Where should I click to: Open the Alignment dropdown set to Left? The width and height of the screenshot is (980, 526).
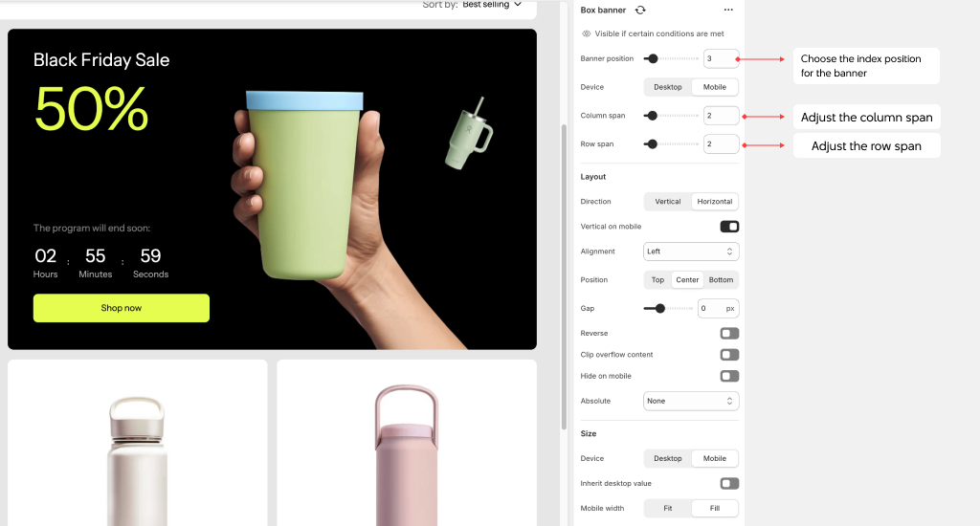(x=691, y=252)
